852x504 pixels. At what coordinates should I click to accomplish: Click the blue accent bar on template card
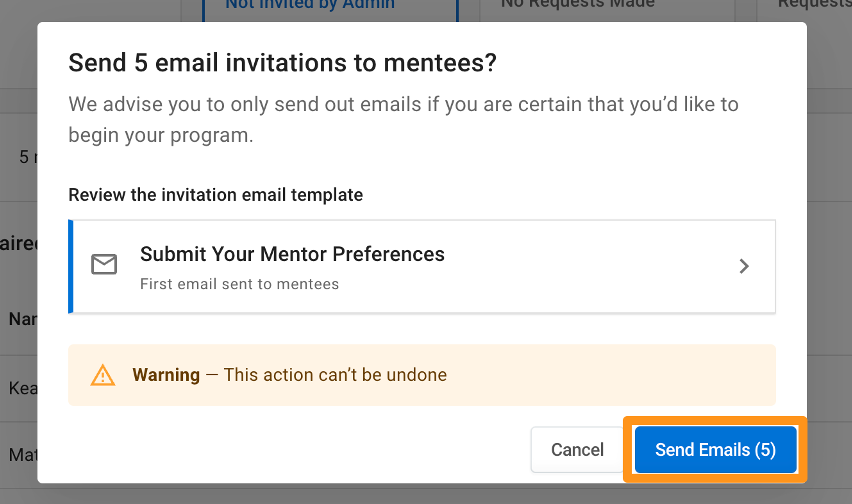[71, 266]
